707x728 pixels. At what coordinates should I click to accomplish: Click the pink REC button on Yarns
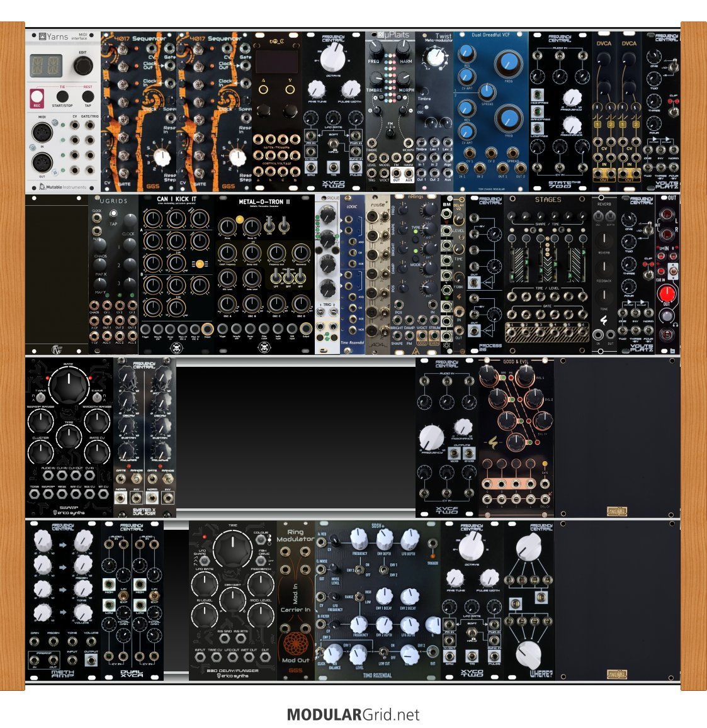pyautogui.click(x=37, y=98)
